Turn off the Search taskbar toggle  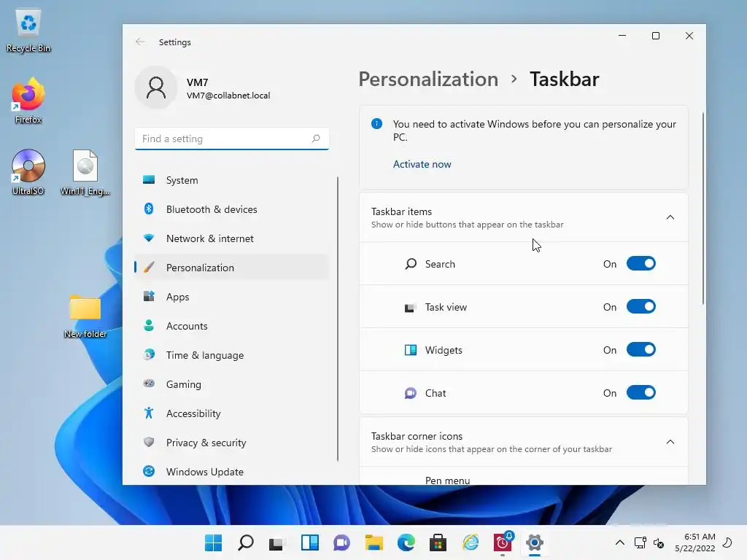coord(640,263)
